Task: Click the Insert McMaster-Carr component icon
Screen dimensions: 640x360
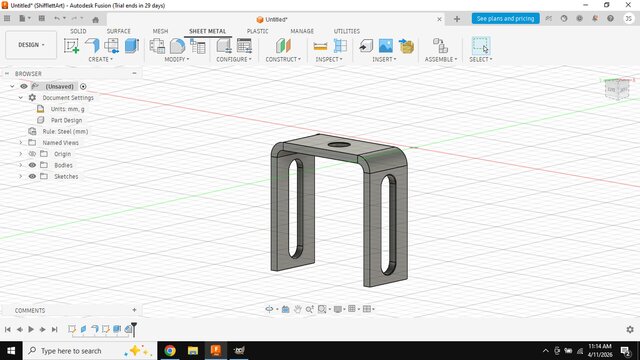Action: pyautogui.click(x=407, y=46)
